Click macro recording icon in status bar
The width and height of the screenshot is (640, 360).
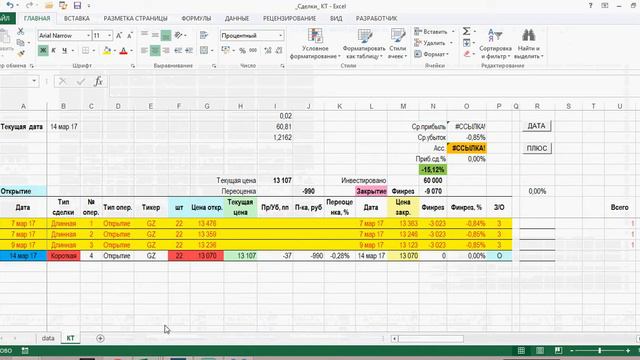pos(25,351)
